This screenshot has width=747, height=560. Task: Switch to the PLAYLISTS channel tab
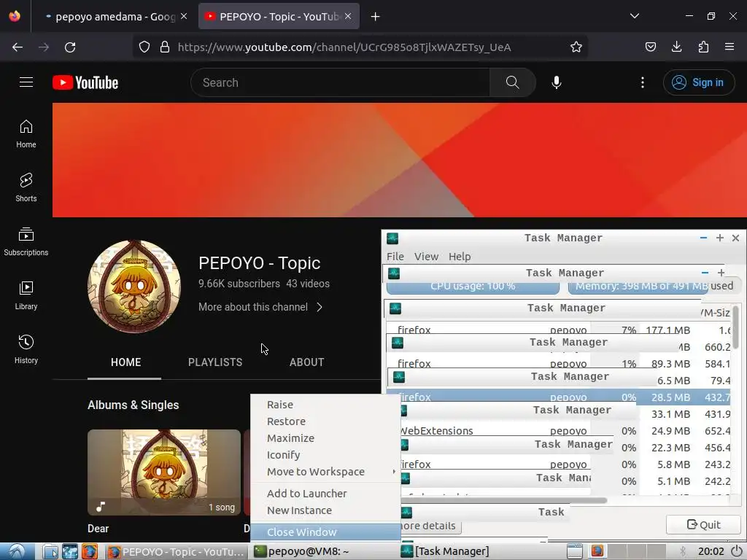[x=215, y=362]
